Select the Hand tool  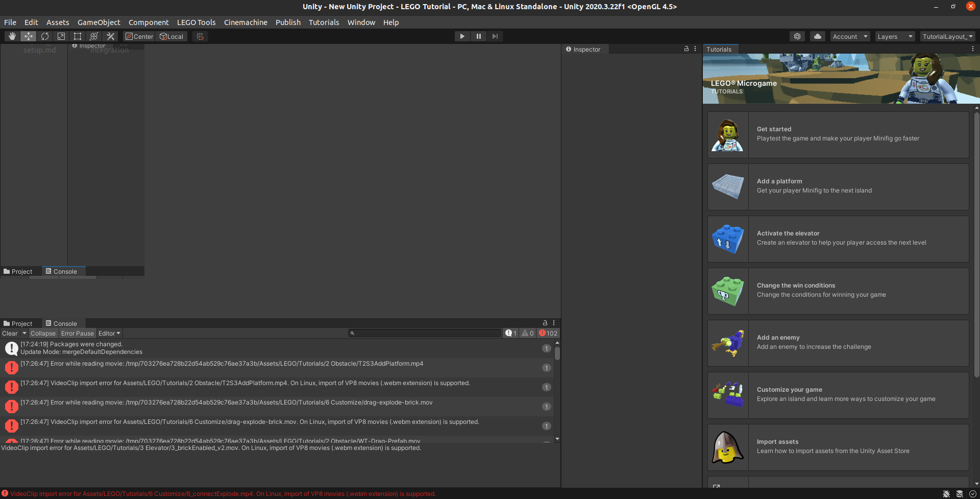coord(12,36)
